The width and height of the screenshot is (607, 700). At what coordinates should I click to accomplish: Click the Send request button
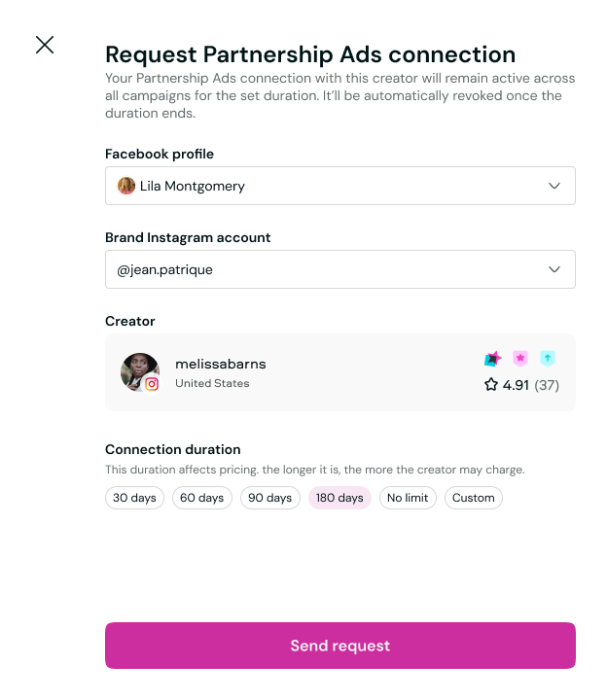[340, 646]
